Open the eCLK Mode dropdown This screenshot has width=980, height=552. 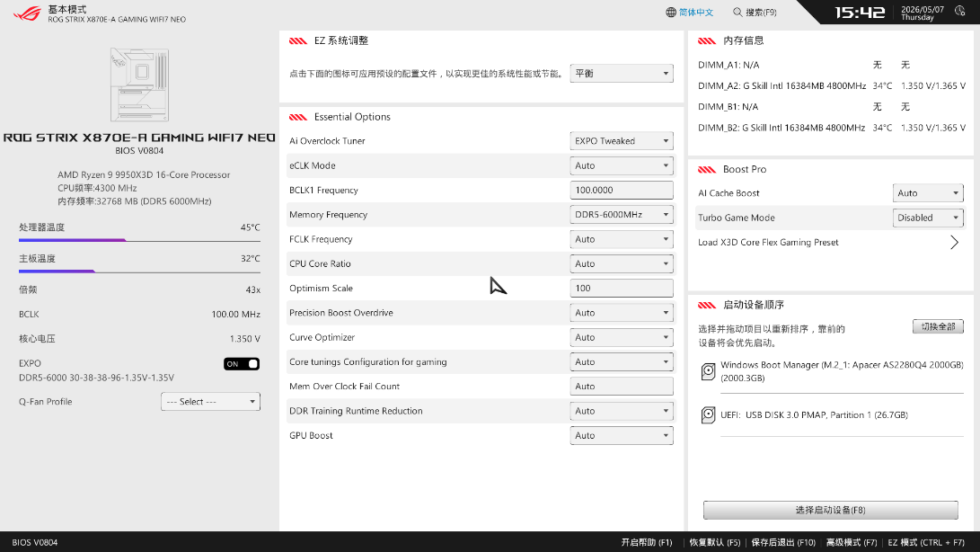622,165
